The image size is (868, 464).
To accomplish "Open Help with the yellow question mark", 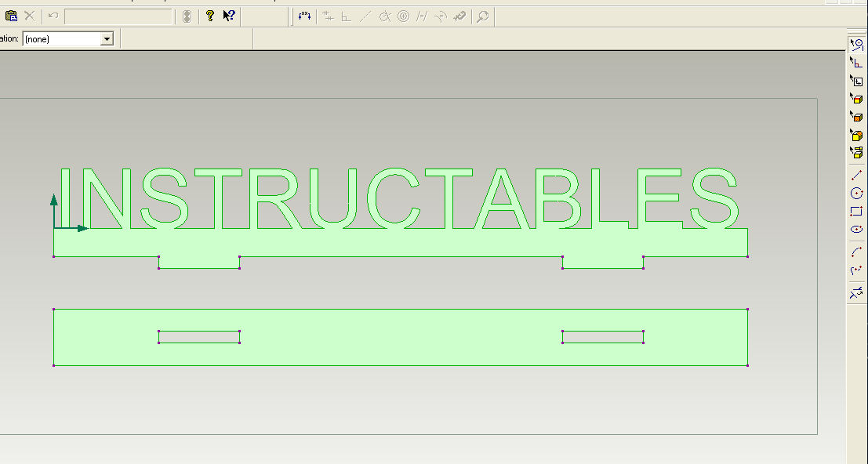I will [x=210, y=16].
